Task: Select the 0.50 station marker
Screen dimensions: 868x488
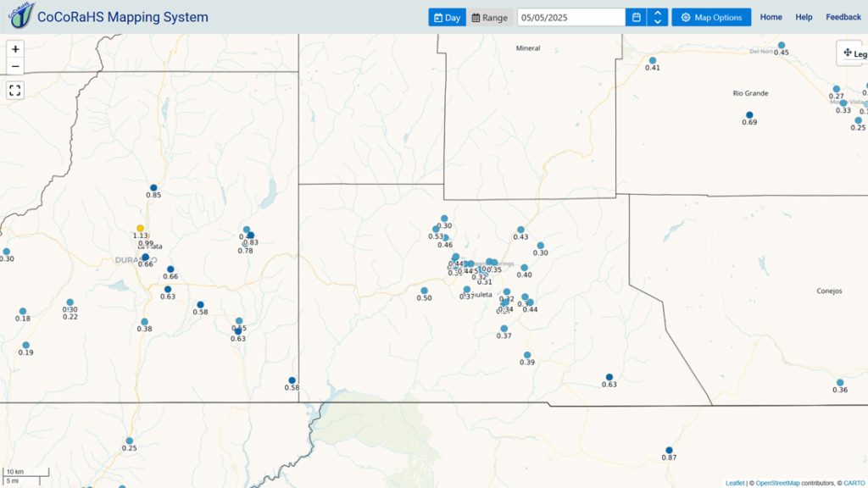Action: tap(424, 291)
